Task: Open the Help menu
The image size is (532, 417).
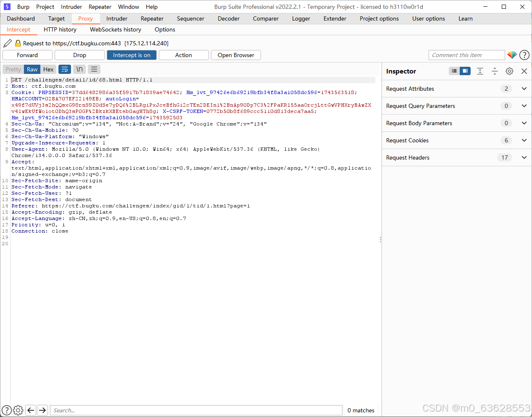Action: pos(152,7)
